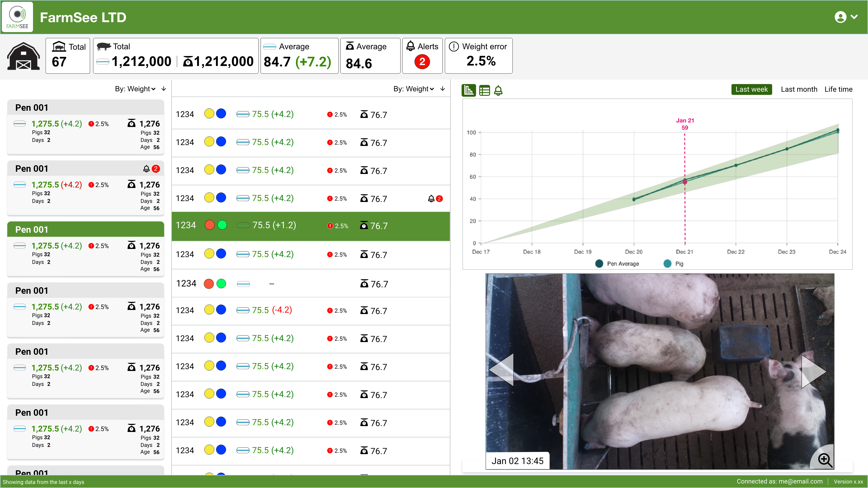Click blue tag dot in first pig row

[x=221, y=113]
